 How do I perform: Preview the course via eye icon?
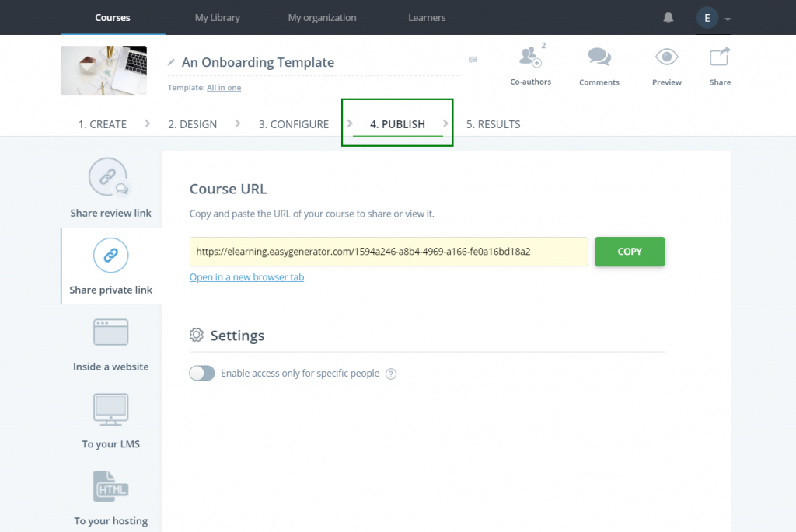pos(666,58)
